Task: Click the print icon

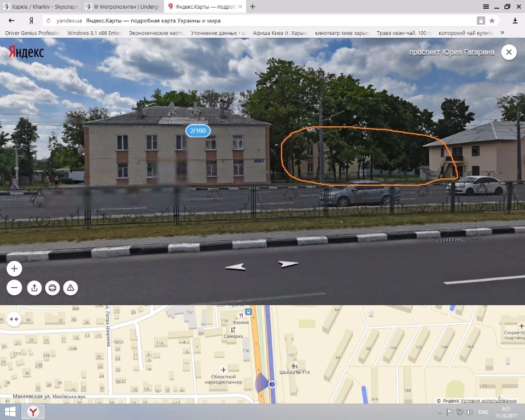Action: click(x=52, y=288)
